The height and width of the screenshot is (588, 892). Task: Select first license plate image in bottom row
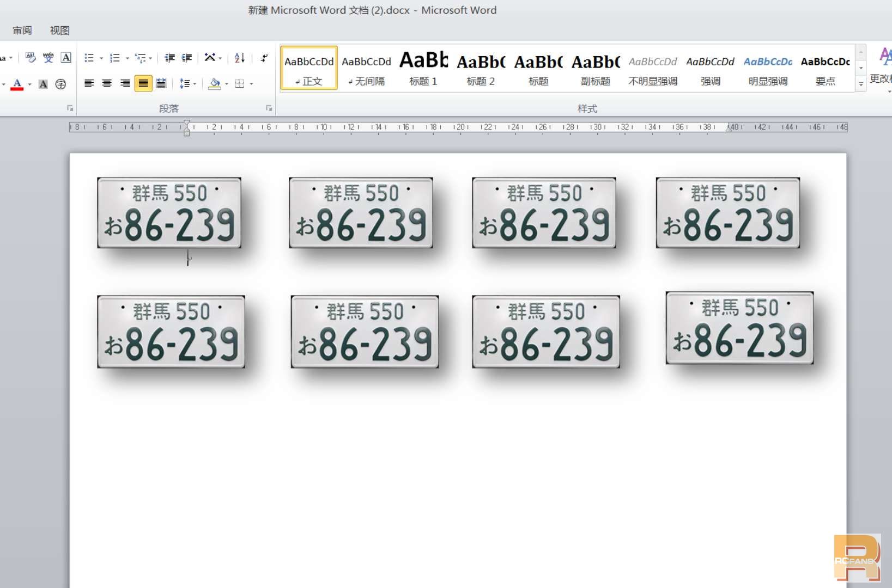171,332
